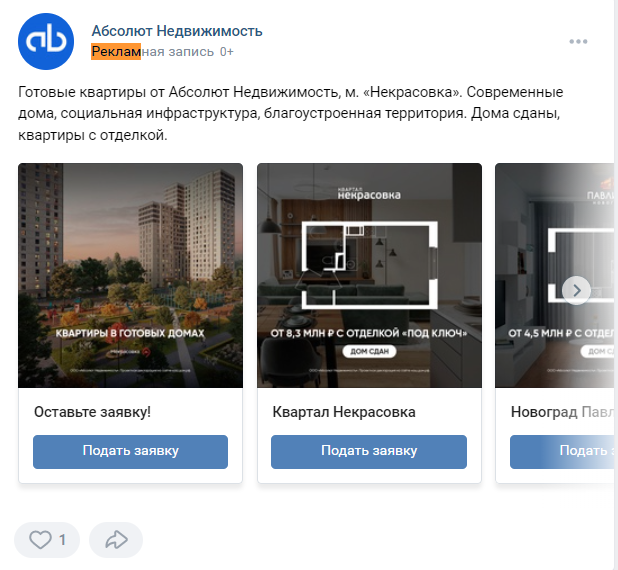This screenshot has width=618, height=570.
Task: Click the 0+ age rating label
Action: pos(227,52)
